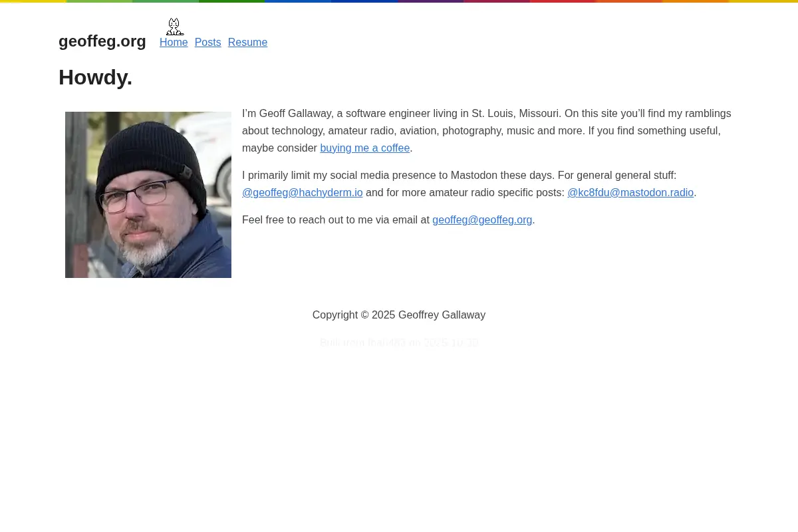Follow the 'buying me a coffee' link

[x=364, y=148]
